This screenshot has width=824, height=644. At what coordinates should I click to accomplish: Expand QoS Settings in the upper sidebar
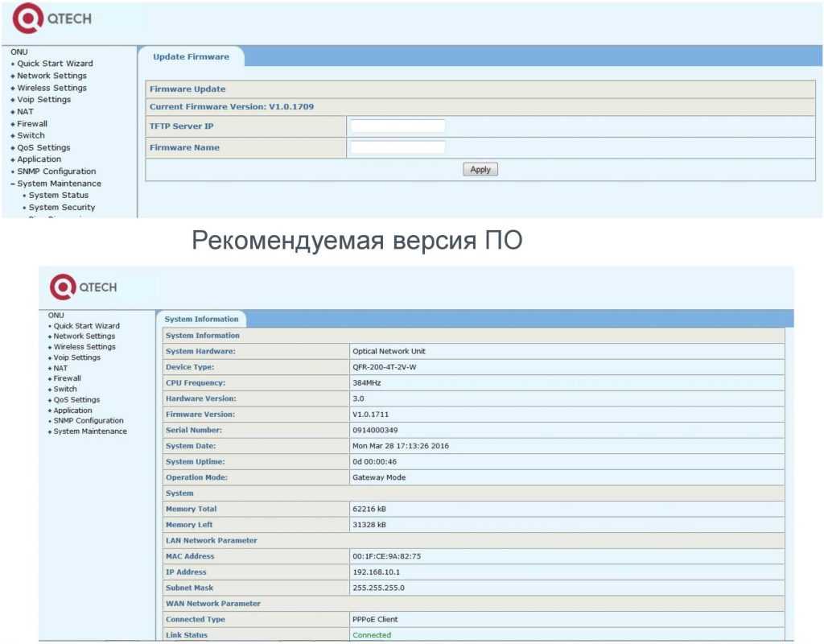(43, 148)
